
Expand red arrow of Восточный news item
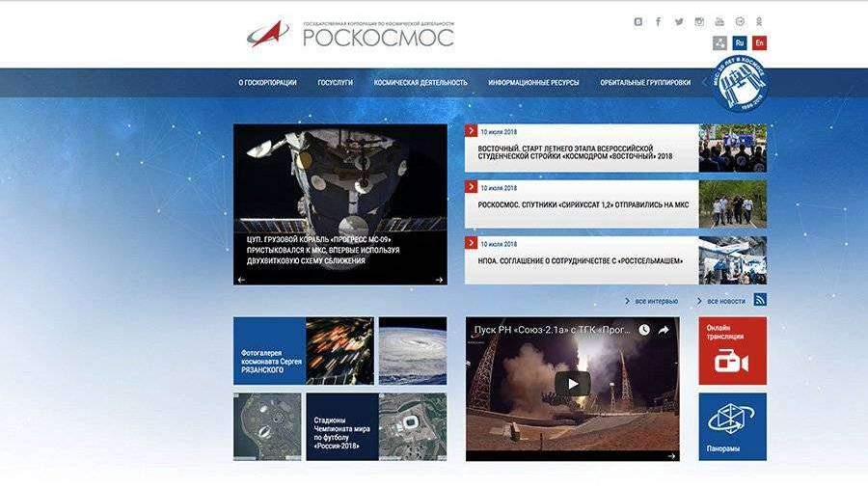[471, 130]
